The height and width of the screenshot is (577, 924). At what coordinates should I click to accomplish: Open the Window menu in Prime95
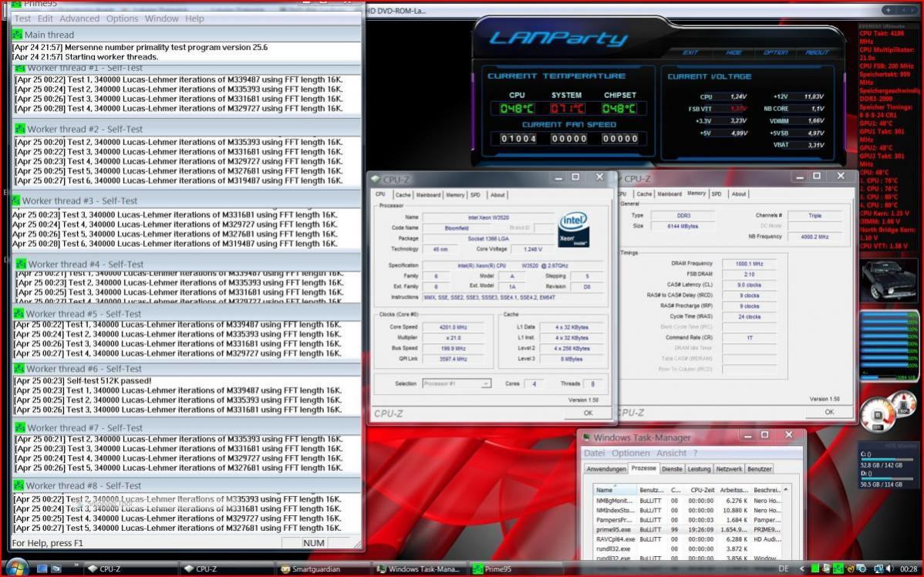pyautogui.click(x=161, y=19)
